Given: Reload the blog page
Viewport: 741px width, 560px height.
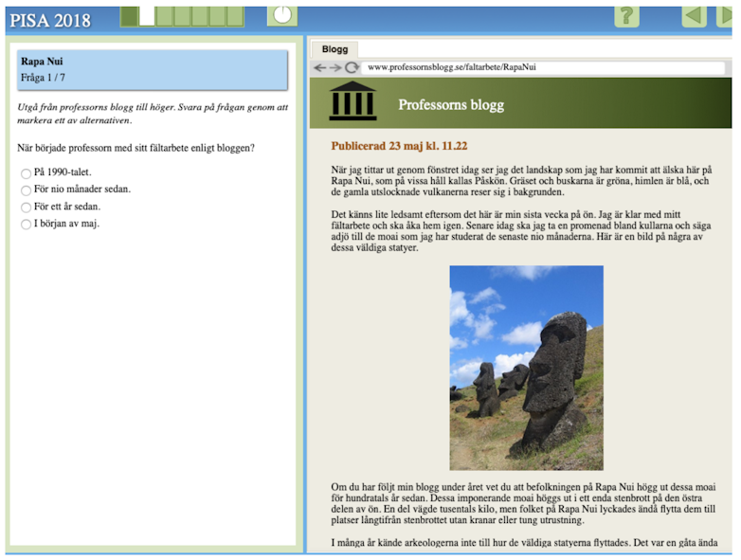Looking at the screenshot, I should (x=351, y=68).
